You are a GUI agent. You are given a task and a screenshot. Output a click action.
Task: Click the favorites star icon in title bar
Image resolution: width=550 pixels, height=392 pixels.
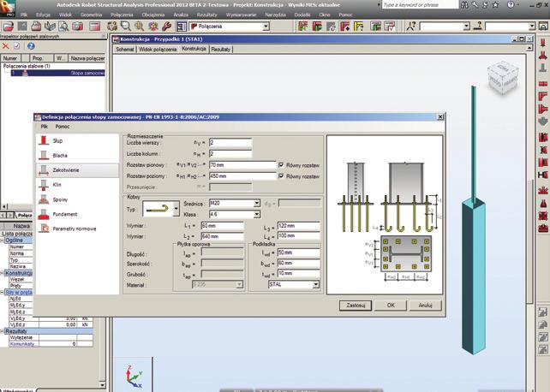point(495,5)
